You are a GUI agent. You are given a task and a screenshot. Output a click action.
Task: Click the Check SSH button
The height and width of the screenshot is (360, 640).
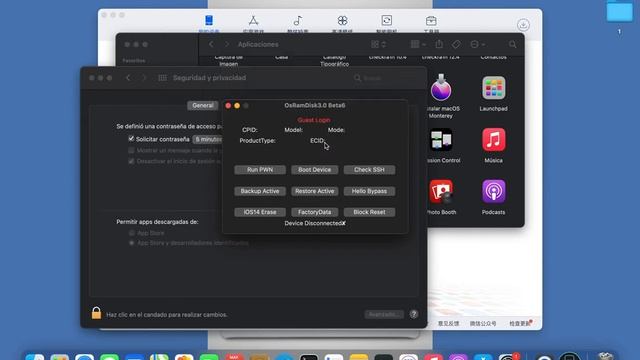(369, 169)
